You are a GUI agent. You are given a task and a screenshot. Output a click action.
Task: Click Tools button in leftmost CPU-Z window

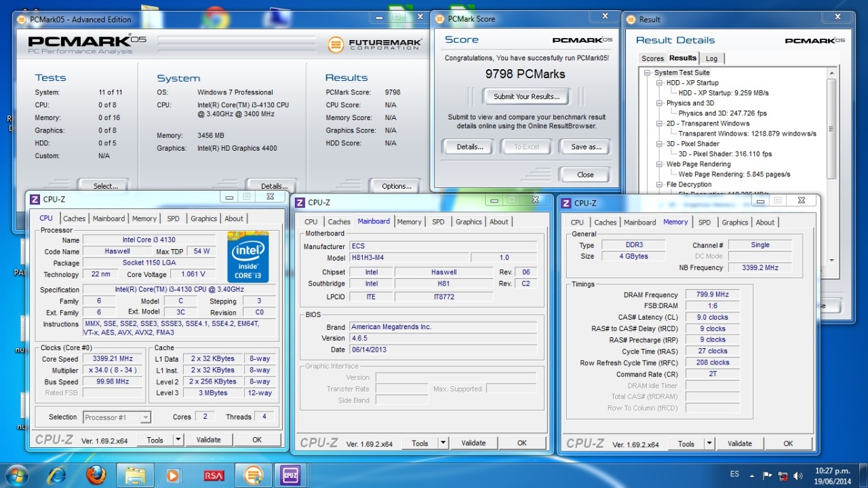tap(155, 440)
